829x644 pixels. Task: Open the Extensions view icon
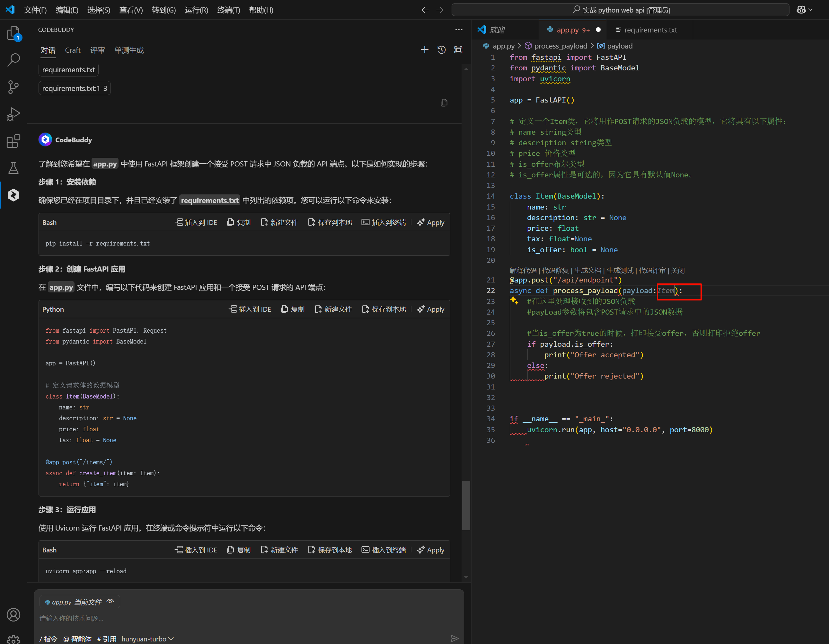[x=13, y=141]
